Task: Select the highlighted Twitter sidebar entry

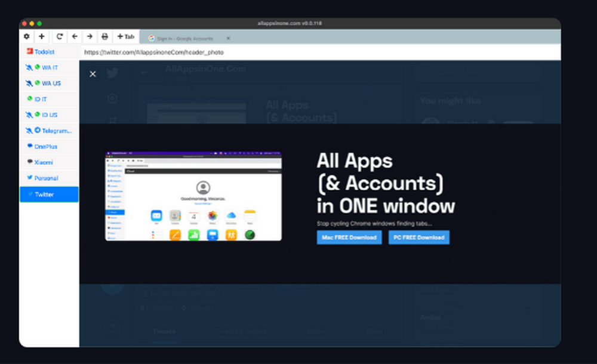Action: coord(49,194)
